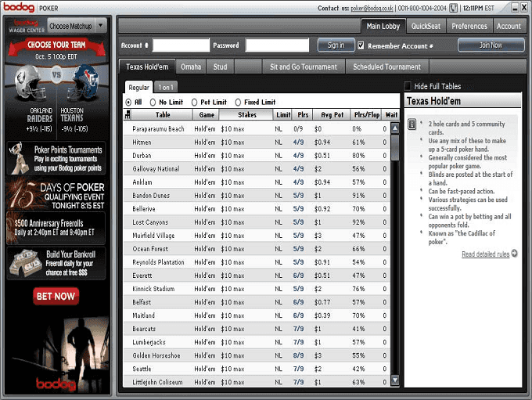This screenshot has width=532, height=400.
Task: Select the Hitmen table row
Action: [257, 142]
